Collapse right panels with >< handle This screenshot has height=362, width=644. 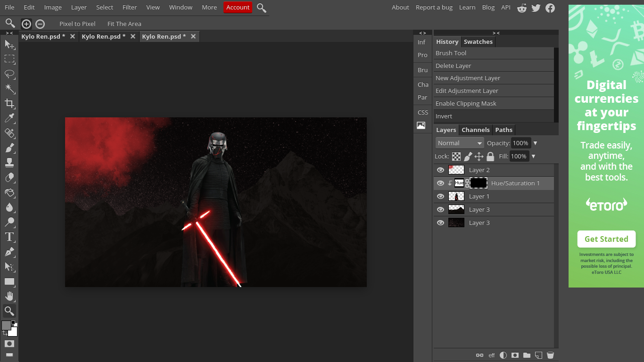(x=496, y=33)
